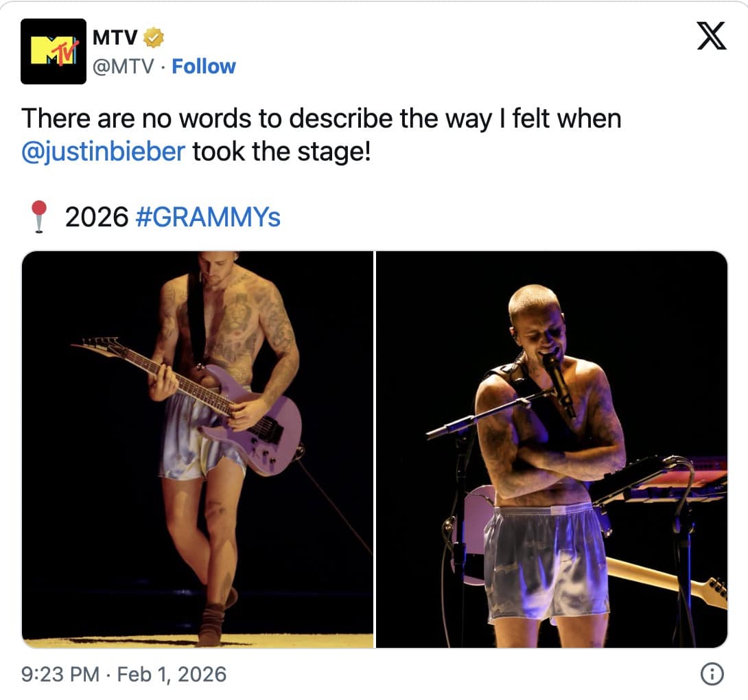Open the left photo of the guitarist
The width and height of the screenshot is (748, 700).
click(198, 450)
